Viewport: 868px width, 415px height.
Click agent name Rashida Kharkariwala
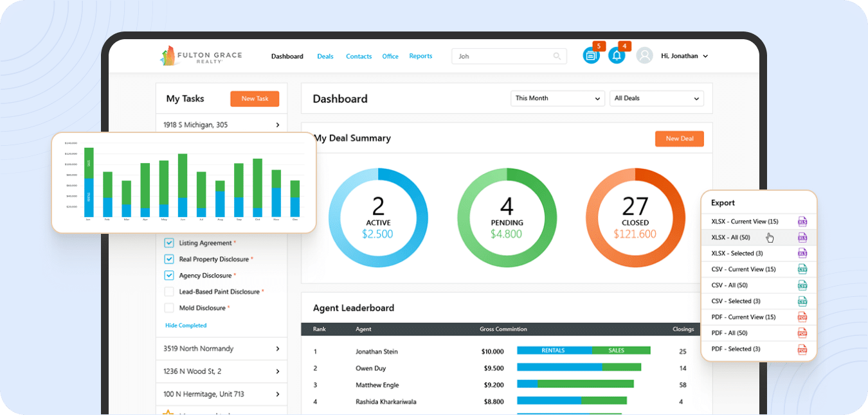pyautogui.click(x=386, y=402)
